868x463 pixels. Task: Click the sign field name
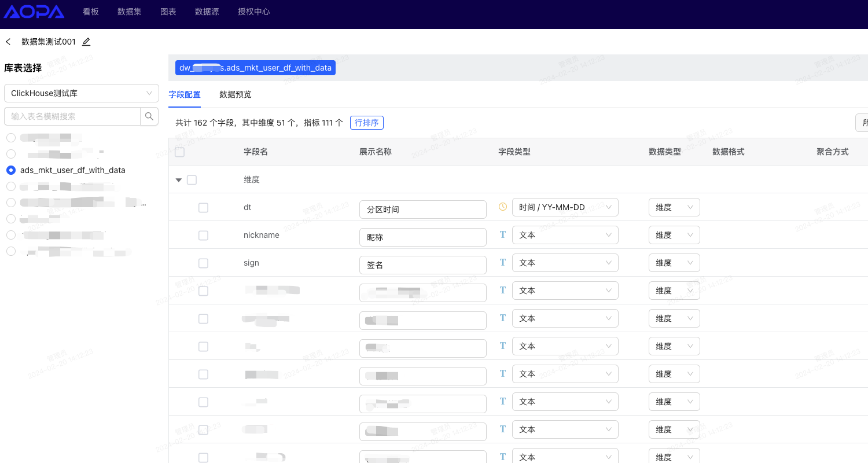pos(251,263)
